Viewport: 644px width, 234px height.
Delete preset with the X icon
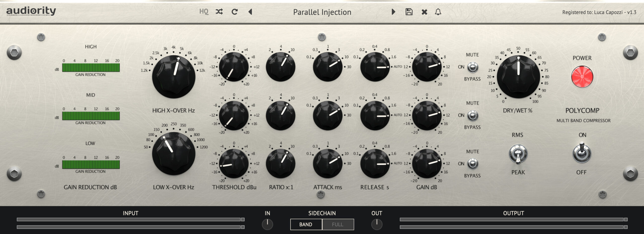click(424, 12)
